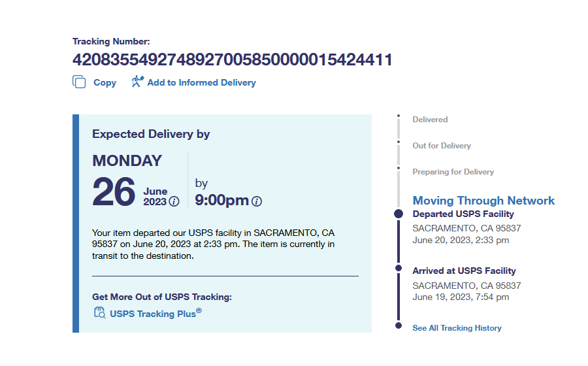Click the Get More Out of USPS Tracking label
Viewport: 588px width, 366px height.
(162, 297)
